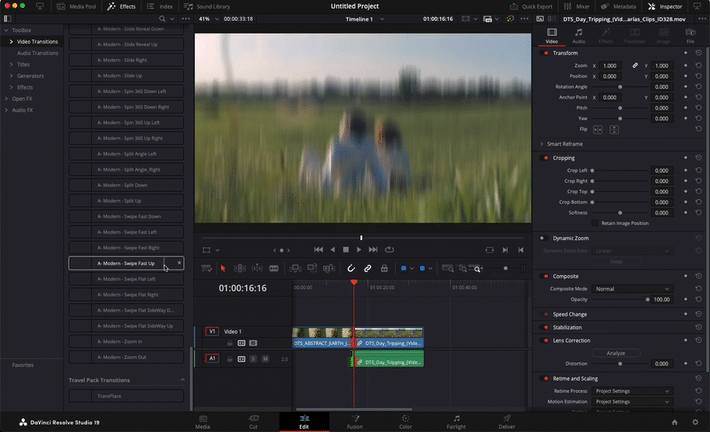
Task: Expand Audio FX in sidebar
Action: click(6, 110)
